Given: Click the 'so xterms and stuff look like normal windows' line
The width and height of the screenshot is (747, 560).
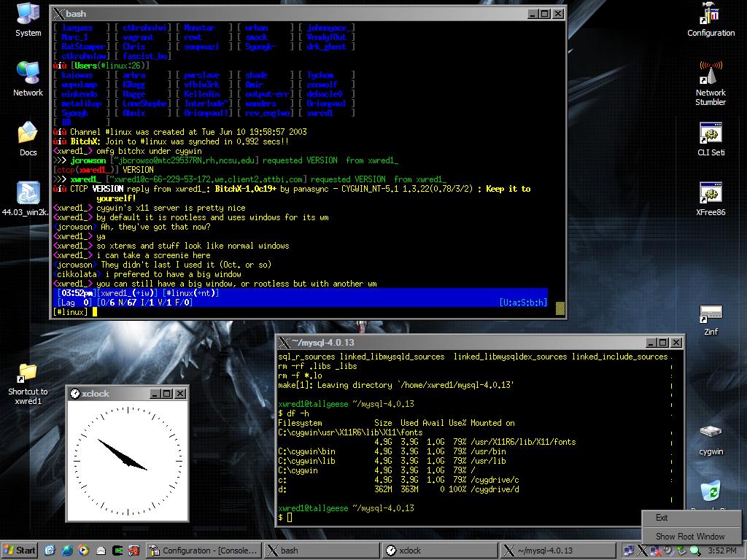Looking at the screenshot, I should pyautogui.click(x=193, y=246).
